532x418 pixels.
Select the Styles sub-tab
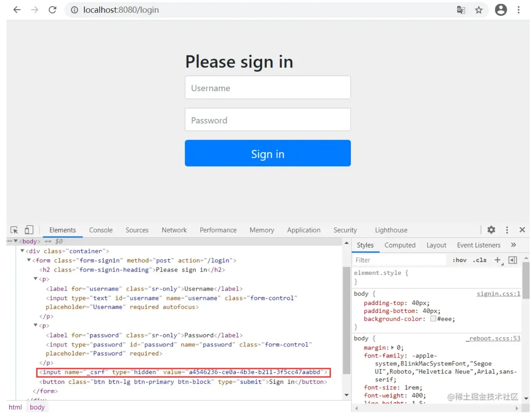pyautogui.click(x=365, y=245)
